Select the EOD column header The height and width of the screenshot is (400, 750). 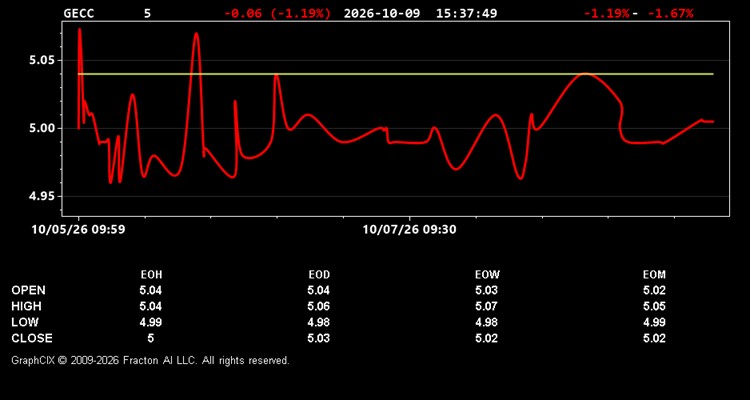pos(319,275)
